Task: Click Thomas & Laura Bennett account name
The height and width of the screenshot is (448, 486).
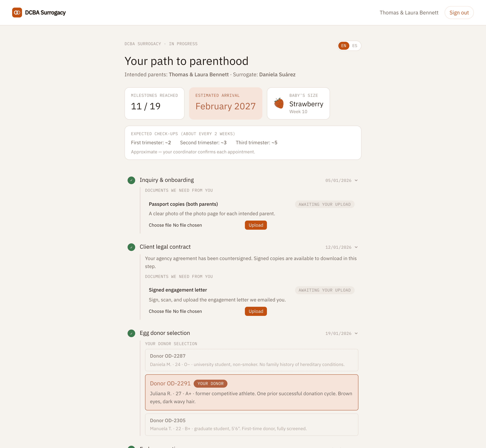Action: point(409,13)
